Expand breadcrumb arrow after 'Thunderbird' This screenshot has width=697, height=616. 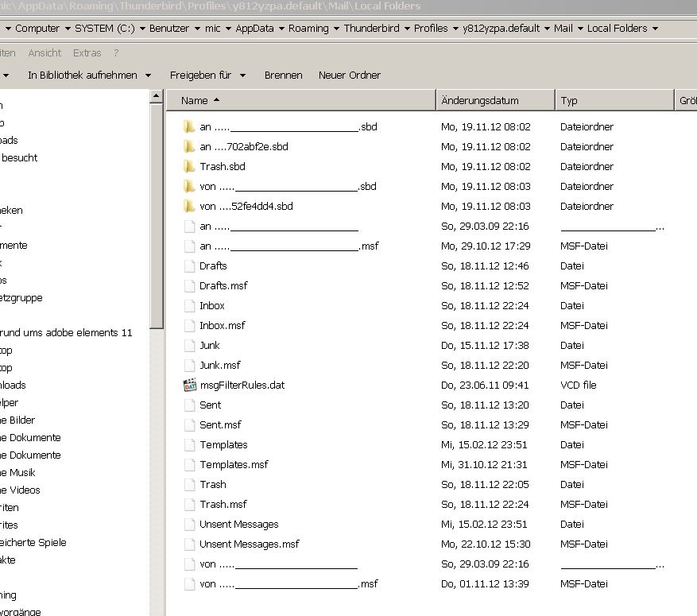[x=406, y=29]
